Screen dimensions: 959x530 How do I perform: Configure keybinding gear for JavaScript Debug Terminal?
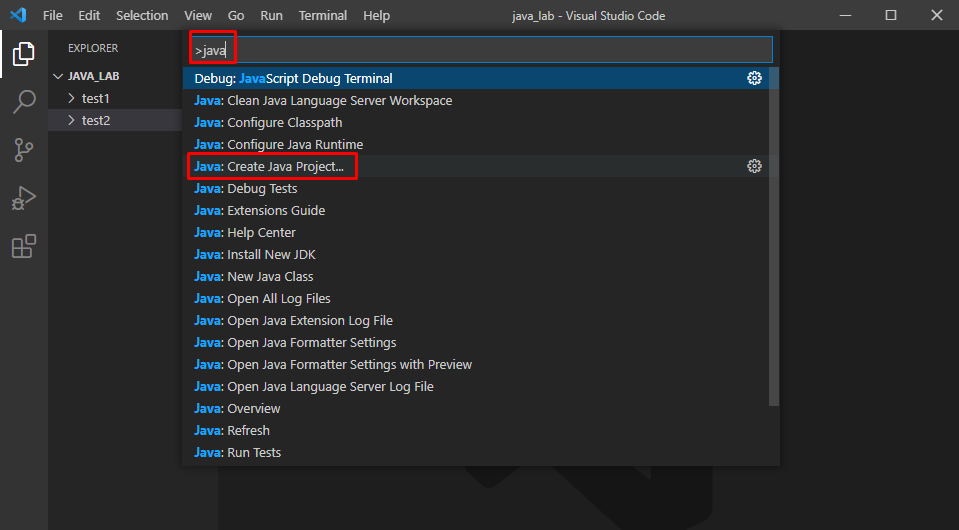coord(754,78)
